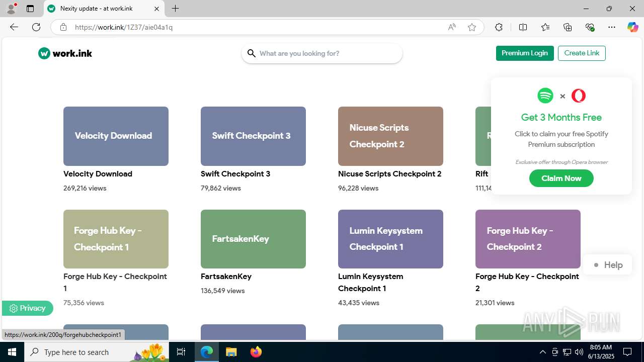Open File Explorer from taskbar
Screen dimensions: 644x362
point(231,352)
